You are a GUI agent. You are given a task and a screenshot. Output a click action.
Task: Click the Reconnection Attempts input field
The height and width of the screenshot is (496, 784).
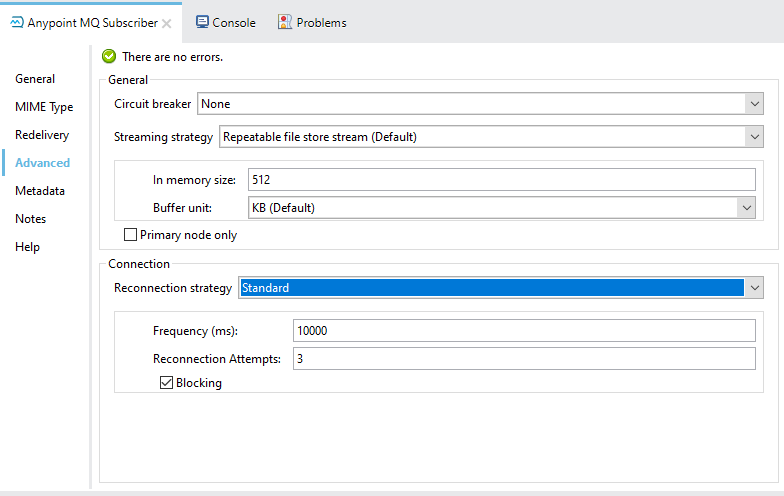[523, 359]
